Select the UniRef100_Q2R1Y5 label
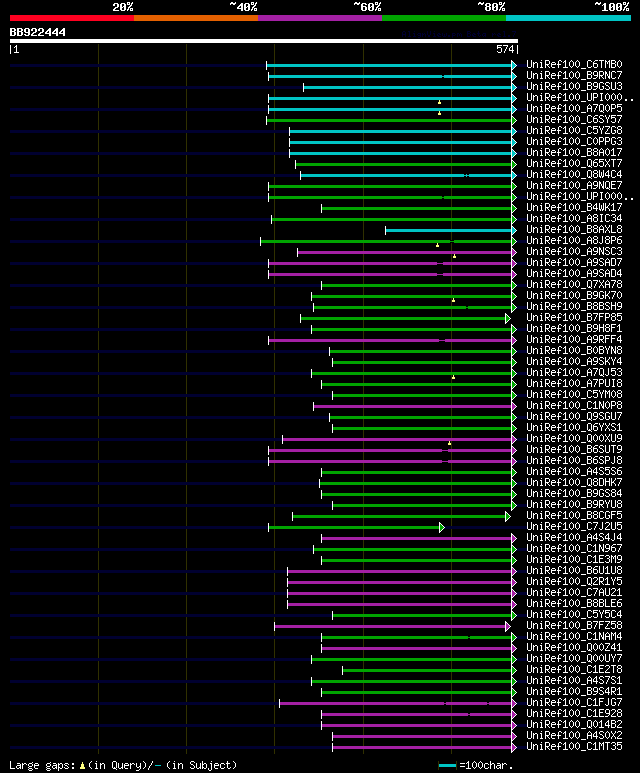The width and height of the screenshot is (640, 773). (574, 582)
